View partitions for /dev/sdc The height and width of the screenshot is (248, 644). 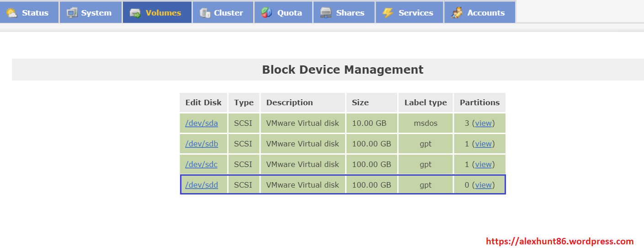click(x=483, y=164)
